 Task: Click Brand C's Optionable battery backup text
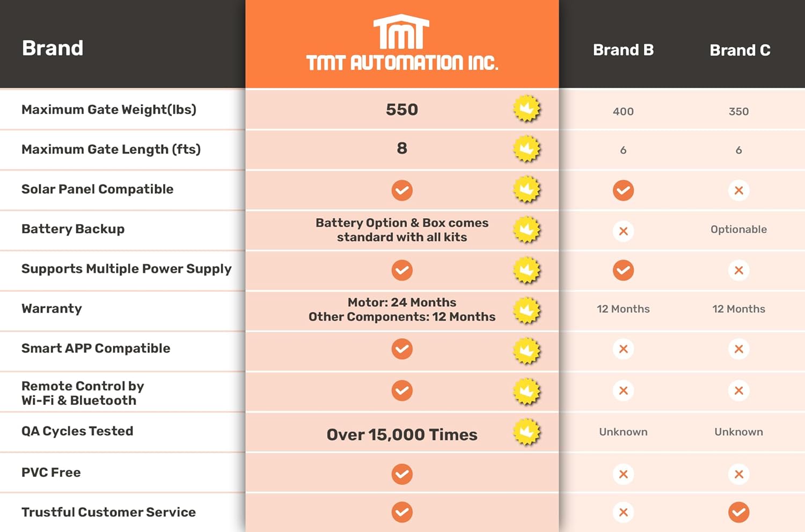pyautogui.click(x=738, y=230)
